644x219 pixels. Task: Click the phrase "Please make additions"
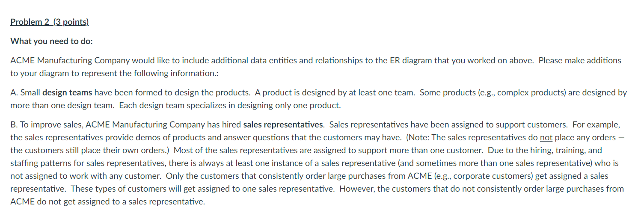tap(580, 60)
